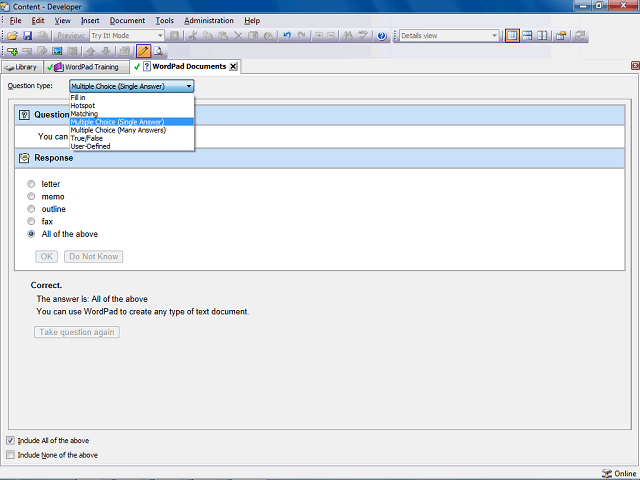The image size is (640, 480).
Task: Select the memo radio button
Action: tap(31, 196)
